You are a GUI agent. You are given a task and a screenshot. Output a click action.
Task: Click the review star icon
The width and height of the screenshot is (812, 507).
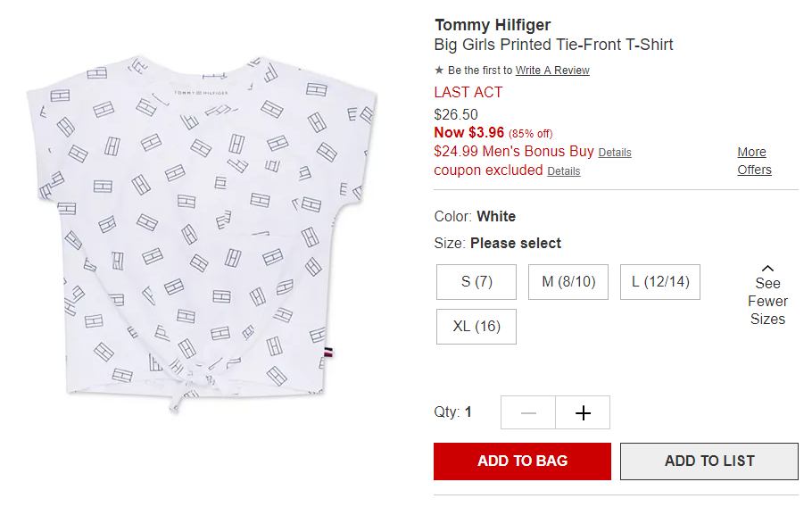pos(439,70)
